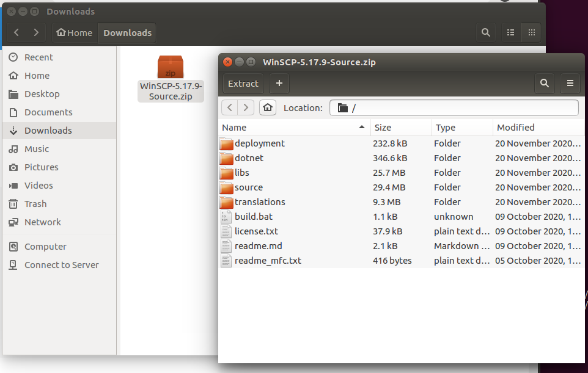The image size is (588, 373).
Task: Open Computer in the sidebar
Action: coord(60,247)
